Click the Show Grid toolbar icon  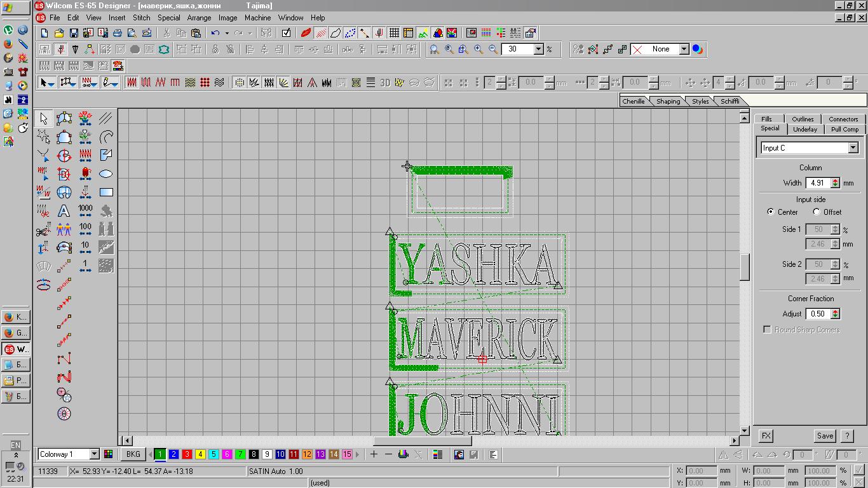click(x=394, y=33)
